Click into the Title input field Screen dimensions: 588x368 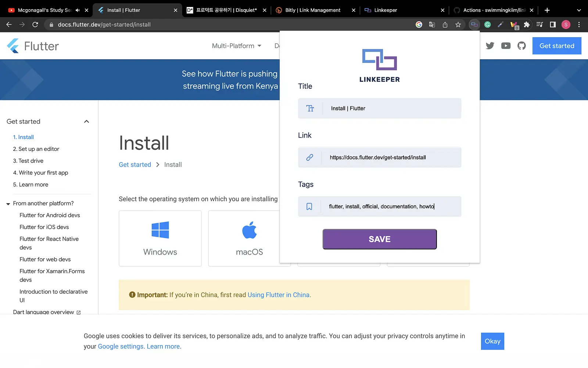point(380,108)
